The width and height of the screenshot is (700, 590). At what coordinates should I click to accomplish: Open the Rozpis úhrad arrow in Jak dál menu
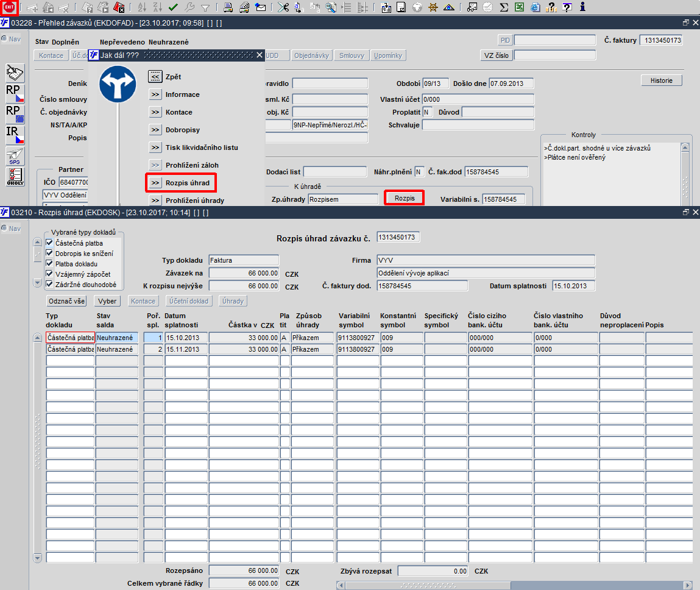coord(155,183)
